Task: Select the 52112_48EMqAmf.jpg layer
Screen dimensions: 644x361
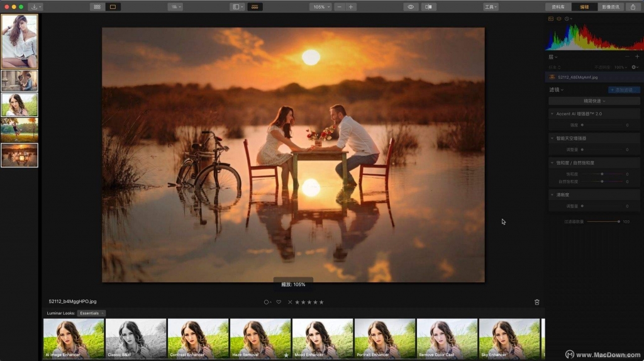Action: (594, 77)
